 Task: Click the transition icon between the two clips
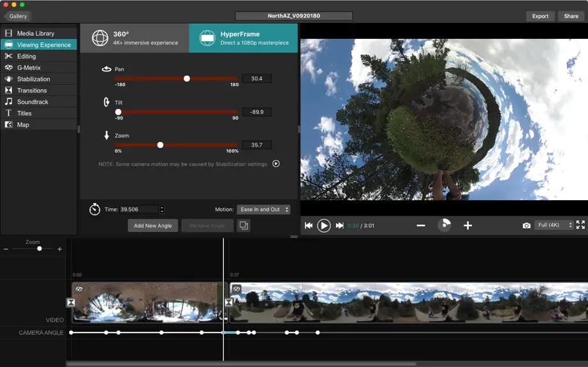point(229,302)
